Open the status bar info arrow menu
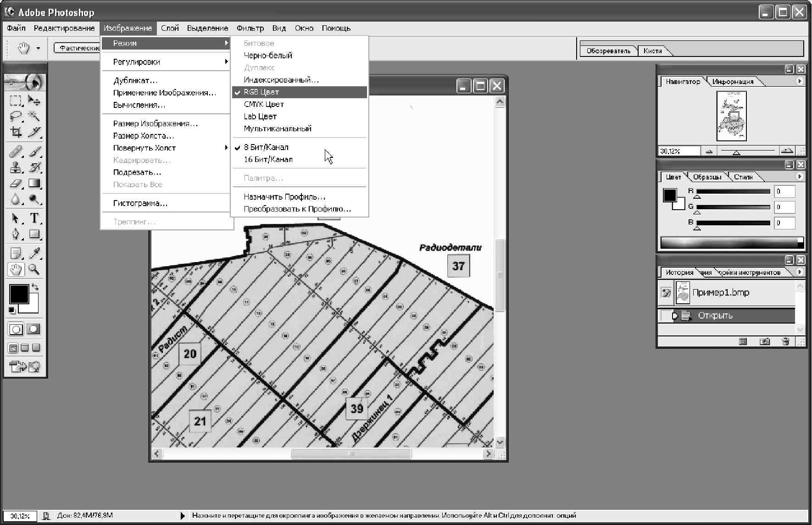Screen dimensions: 812x525 tap(183, 516)
